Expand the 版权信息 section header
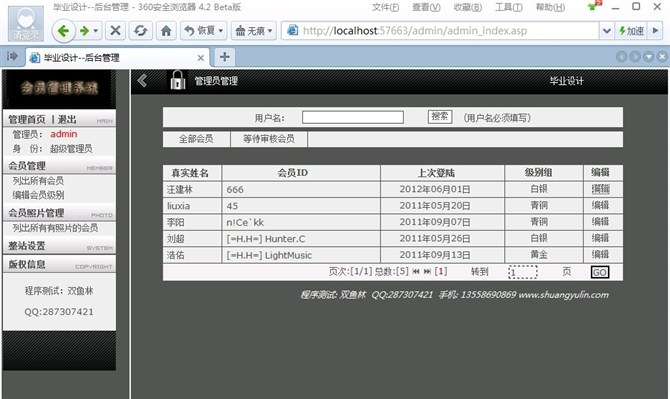The width and height of the screenshot is (670, 399). coord(59,264)
